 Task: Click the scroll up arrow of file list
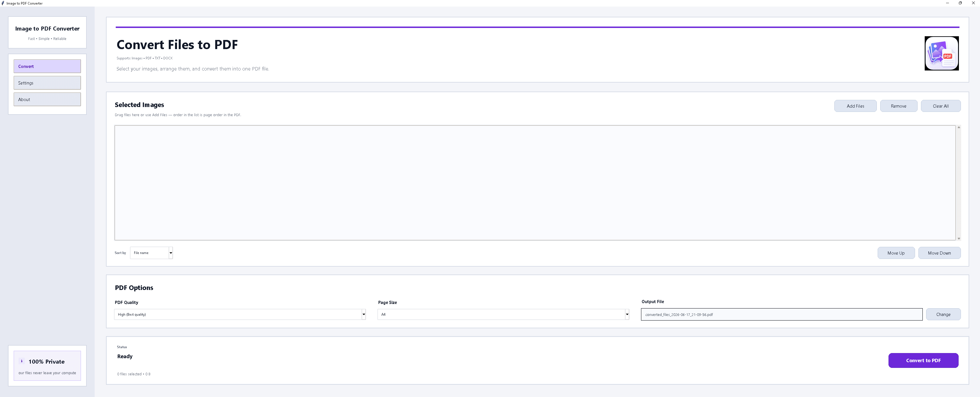(x=959, y=127)
